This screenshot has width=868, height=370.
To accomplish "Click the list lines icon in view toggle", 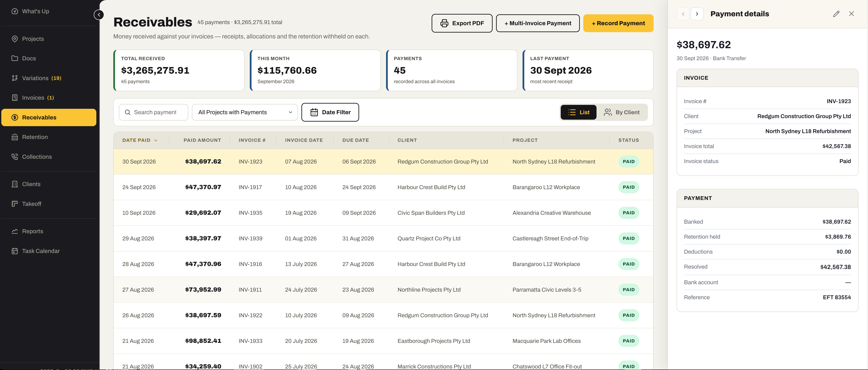I will [x=572, y=112].
